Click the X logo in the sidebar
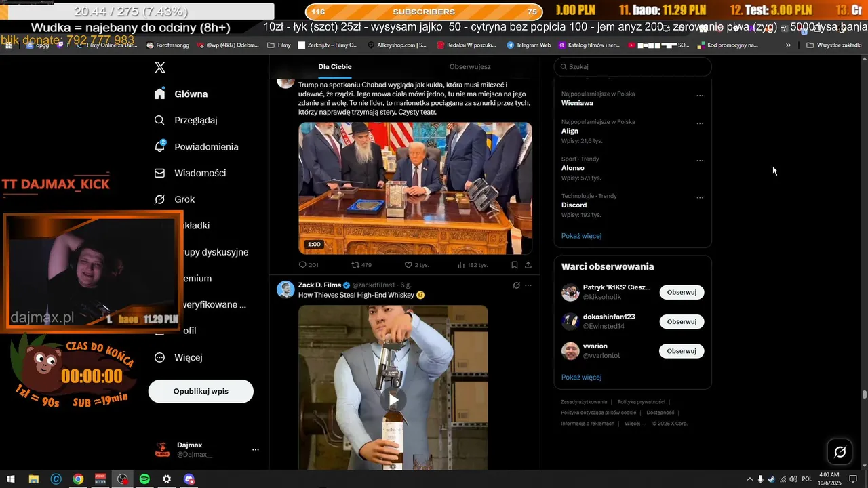Viewport: 868px width, 488px height. (x=160, y=67)
